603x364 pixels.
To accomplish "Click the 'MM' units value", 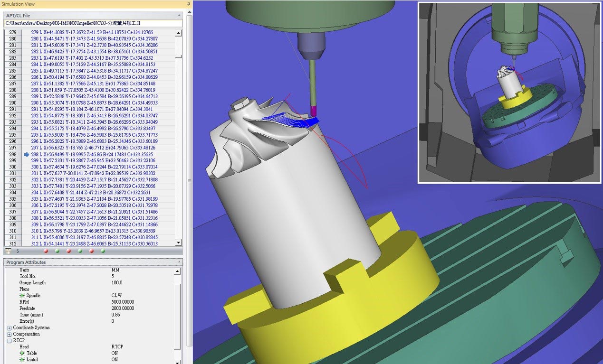I will 115,270.
